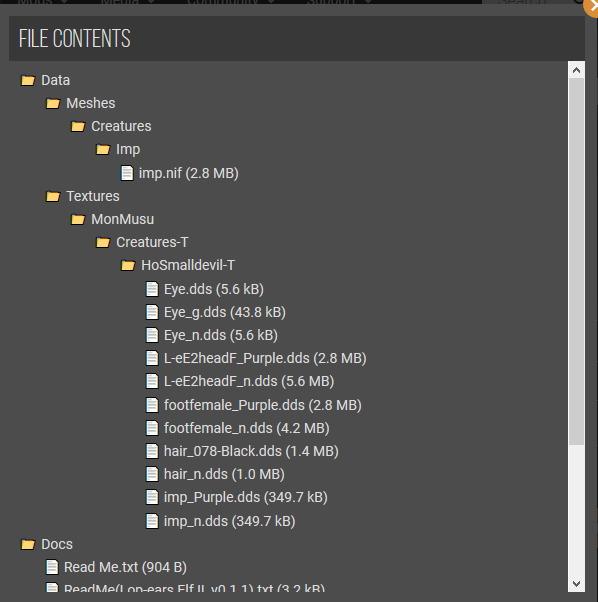Viewport: 598px width, 602px height.
Task: Click the imp.nif file icon
Action: pos(127,173)
